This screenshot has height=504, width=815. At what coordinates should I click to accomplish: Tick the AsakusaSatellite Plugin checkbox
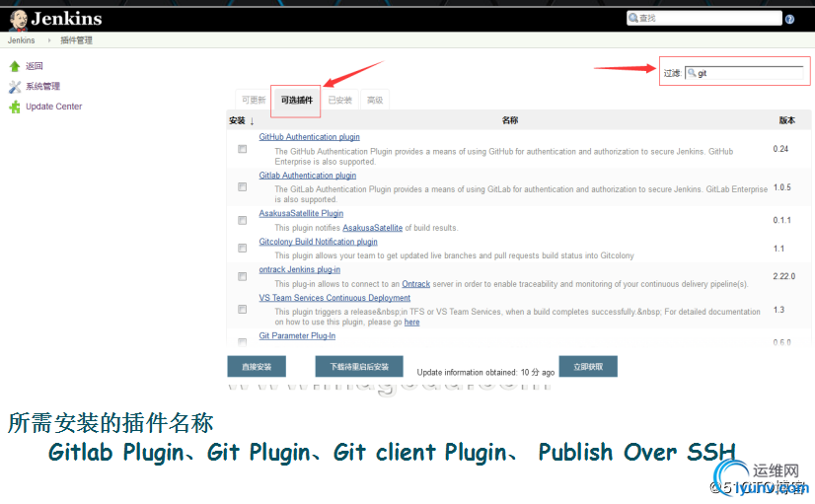coord(242,220)
